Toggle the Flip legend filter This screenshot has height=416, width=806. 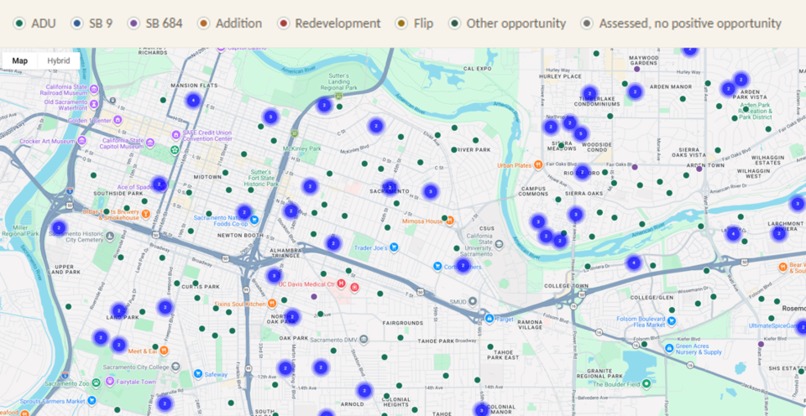pyautogui.click(x=415, y=24)
